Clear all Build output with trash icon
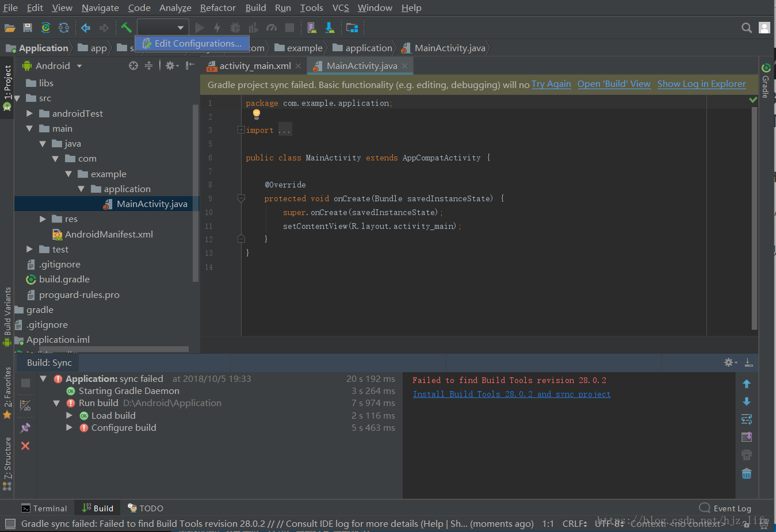Image resolution: width=776 pixels, height=532 pixels. click(746, 473)
